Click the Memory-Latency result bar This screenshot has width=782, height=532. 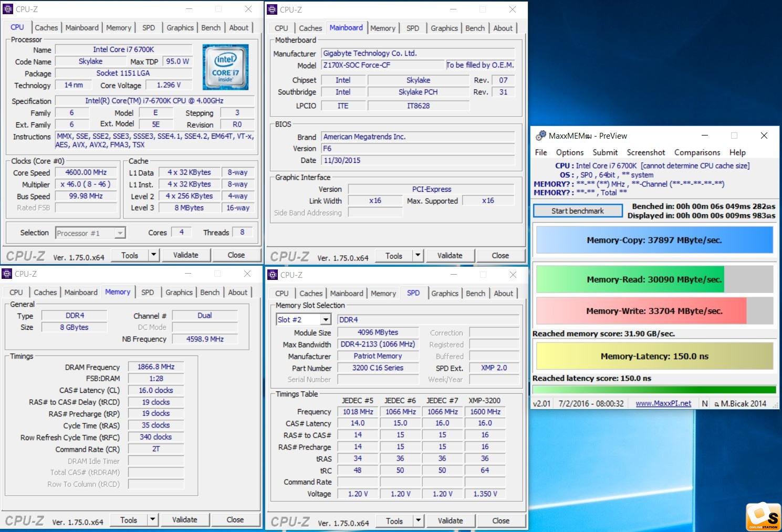(x=654, y=356)
